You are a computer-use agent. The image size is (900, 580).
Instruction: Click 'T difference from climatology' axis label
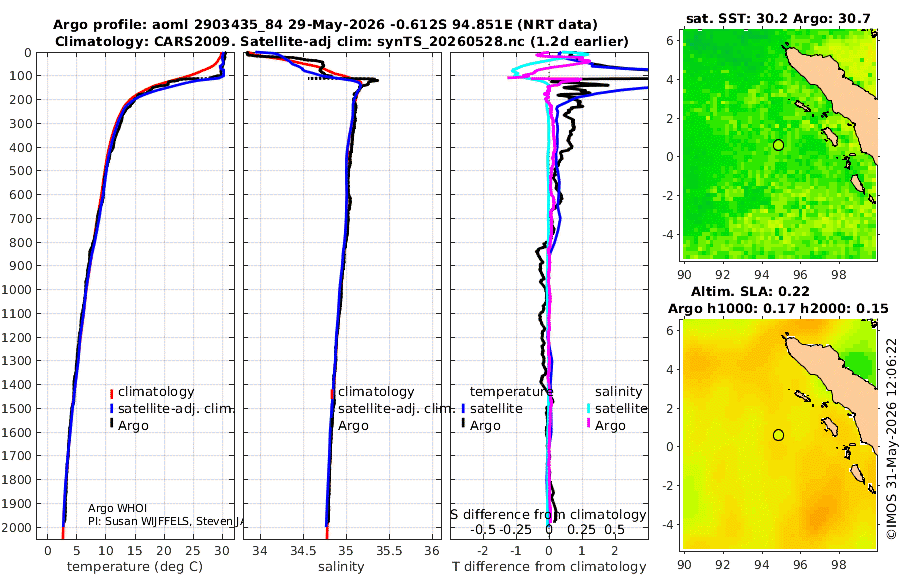549,566
